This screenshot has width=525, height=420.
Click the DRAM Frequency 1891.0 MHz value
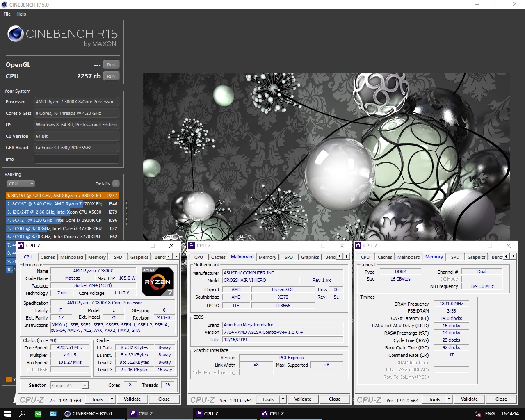pos(451,304)
